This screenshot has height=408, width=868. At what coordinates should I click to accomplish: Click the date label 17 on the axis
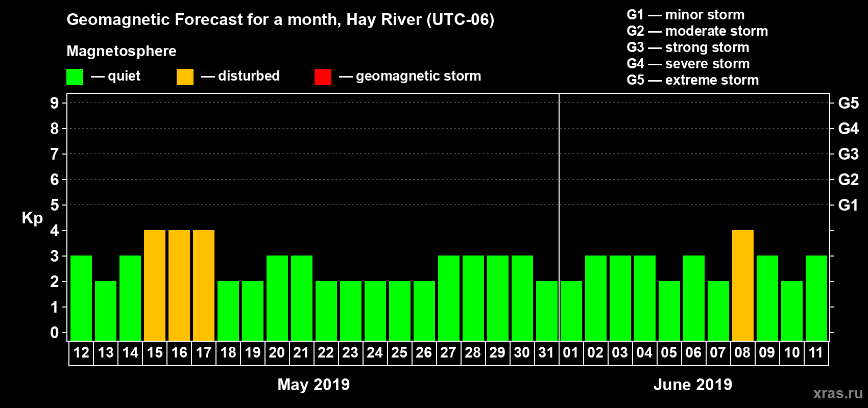click(x=204, y=352)
